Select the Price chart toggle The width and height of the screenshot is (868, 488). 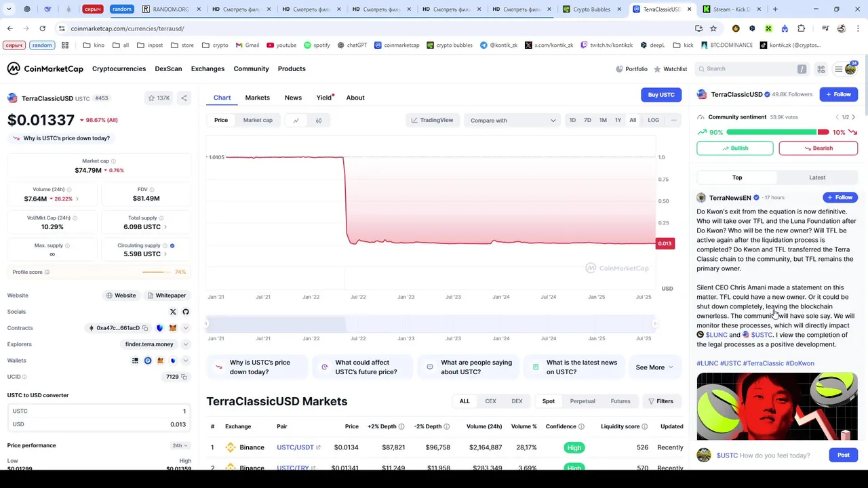(221, 120)
